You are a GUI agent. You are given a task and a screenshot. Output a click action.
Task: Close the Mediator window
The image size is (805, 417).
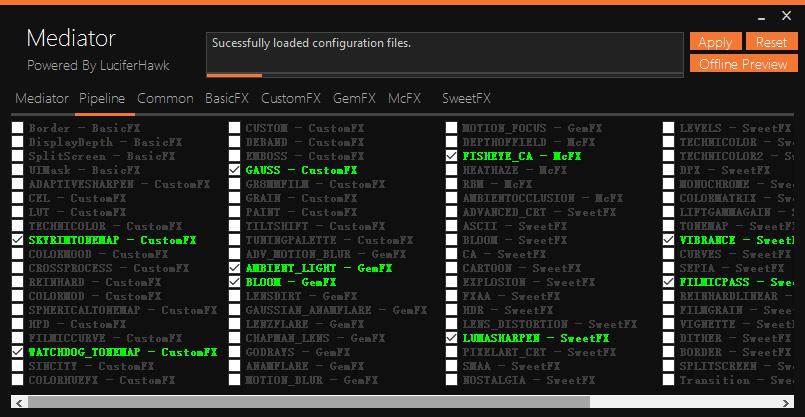[787, 17]
